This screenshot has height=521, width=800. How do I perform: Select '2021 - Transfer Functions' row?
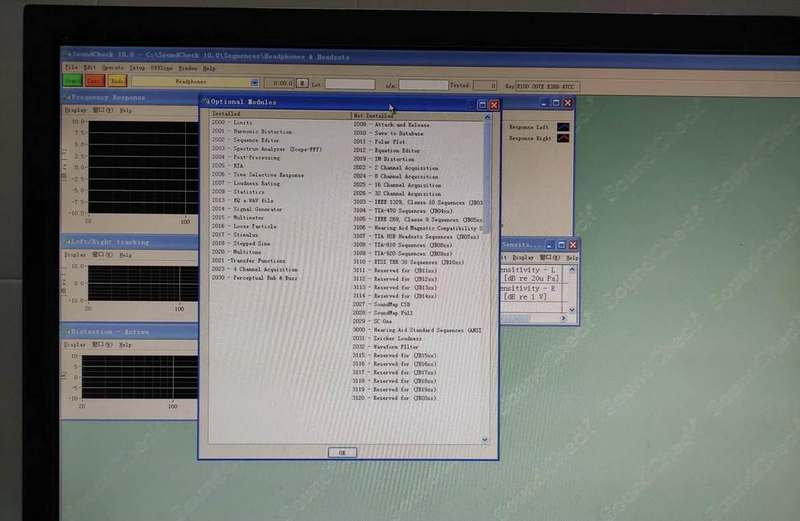pos(248,260)
